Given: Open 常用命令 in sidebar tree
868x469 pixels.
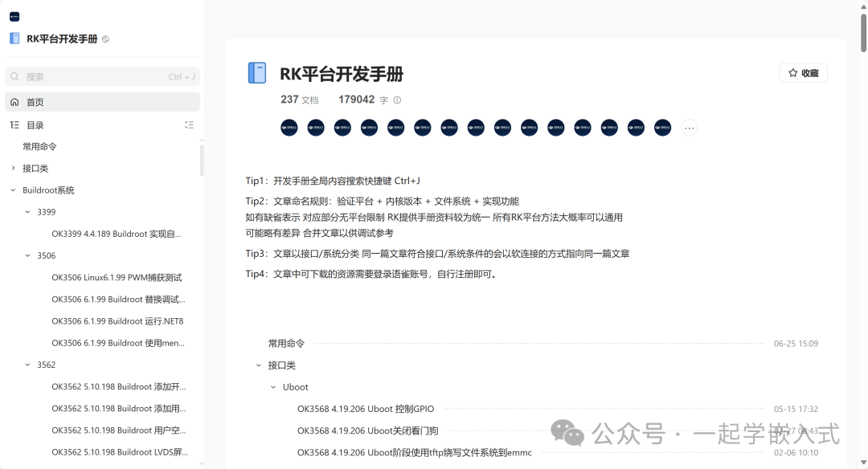Looking at the screenshot, I should point(39,147).
